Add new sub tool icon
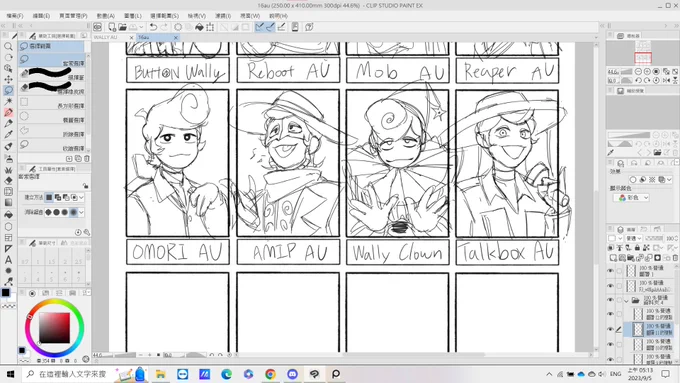Screen dimensions: 680x383 point(69,158)
